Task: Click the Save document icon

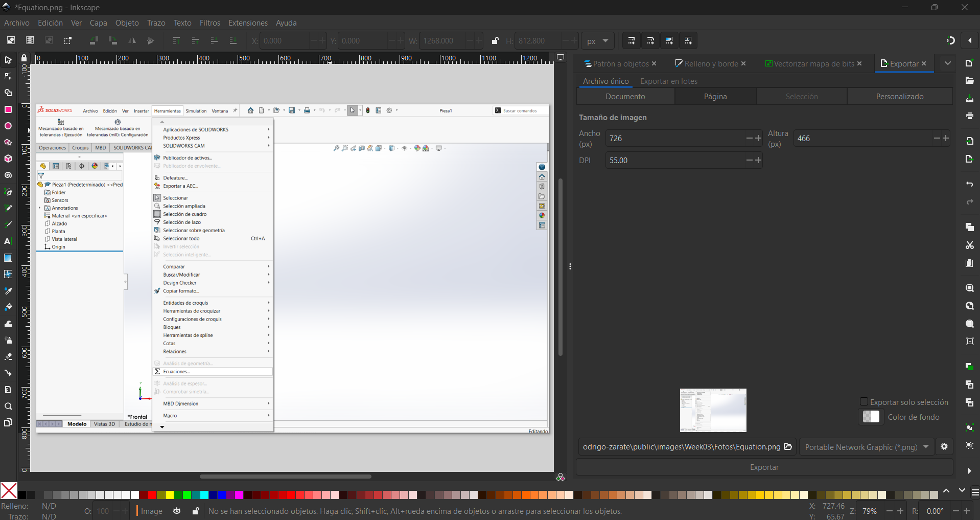Action: (x=969, y=99)
